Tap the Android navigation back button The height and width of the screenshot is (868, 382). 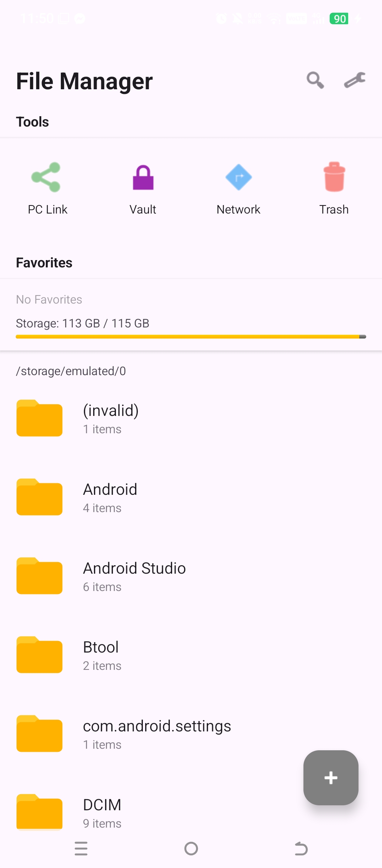pyautogui.click(x=301, y=848)
